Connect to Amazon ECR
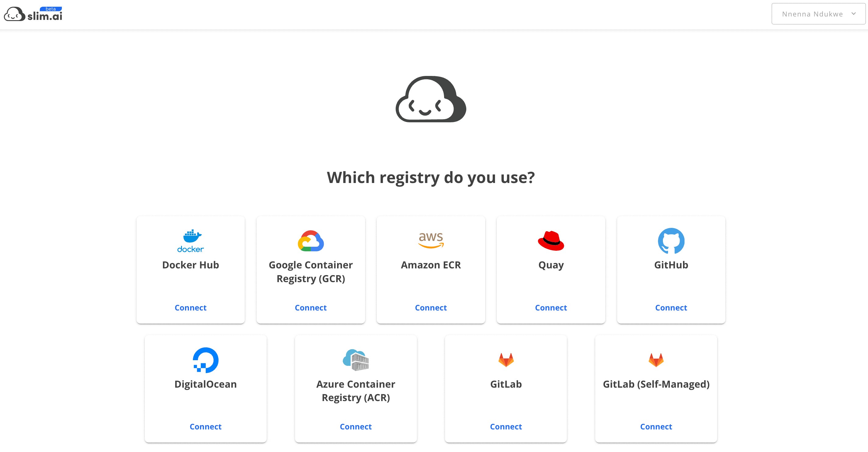This screenshot has width=868, height=452. 431,308
